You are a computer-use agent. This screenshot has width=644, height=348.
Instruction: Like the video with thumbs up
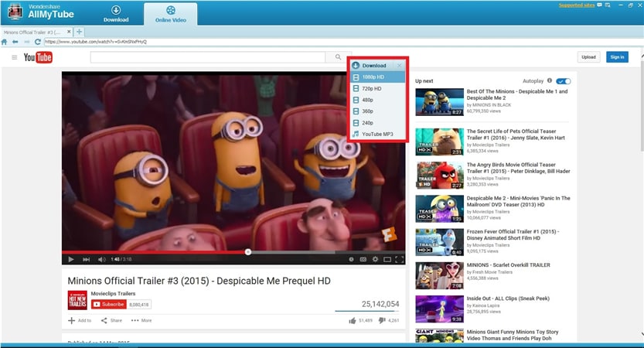click(x=353, y=320)
